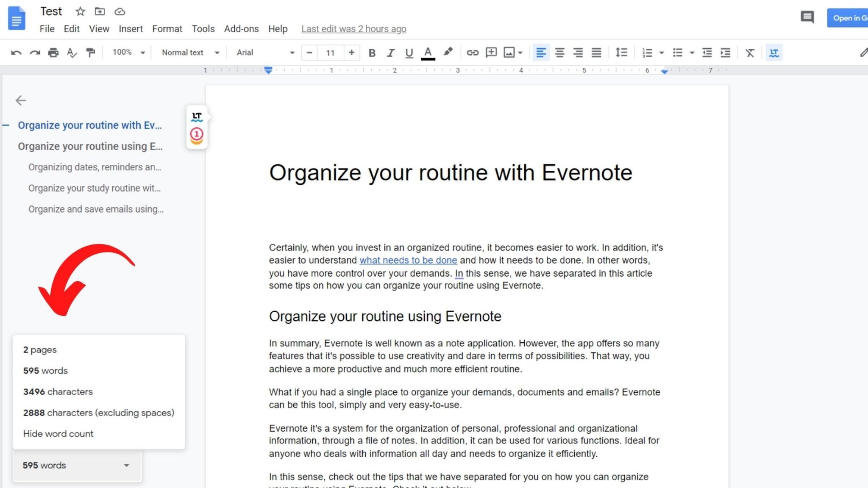Toggle bold formatting
The image size is (868, 488).
372,53
